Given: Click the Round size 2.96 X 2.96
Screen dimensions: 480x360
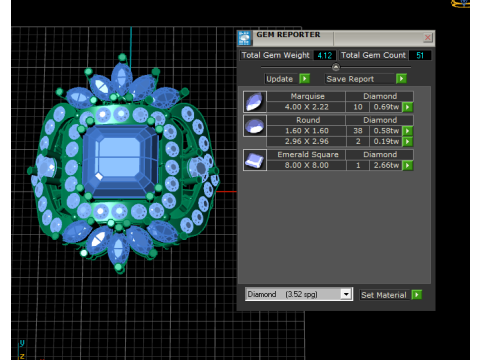Looking at the screenshot, I should (306, 141).
